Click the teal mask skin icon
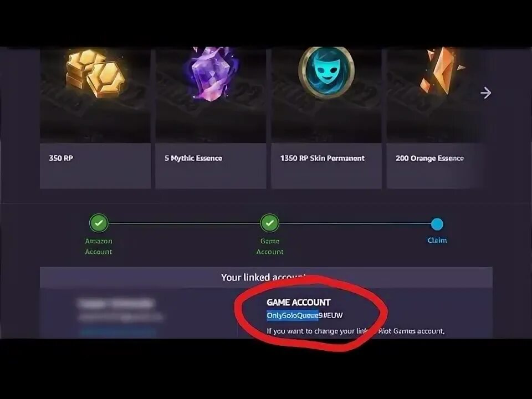The image size is (532, 399). 326,71
